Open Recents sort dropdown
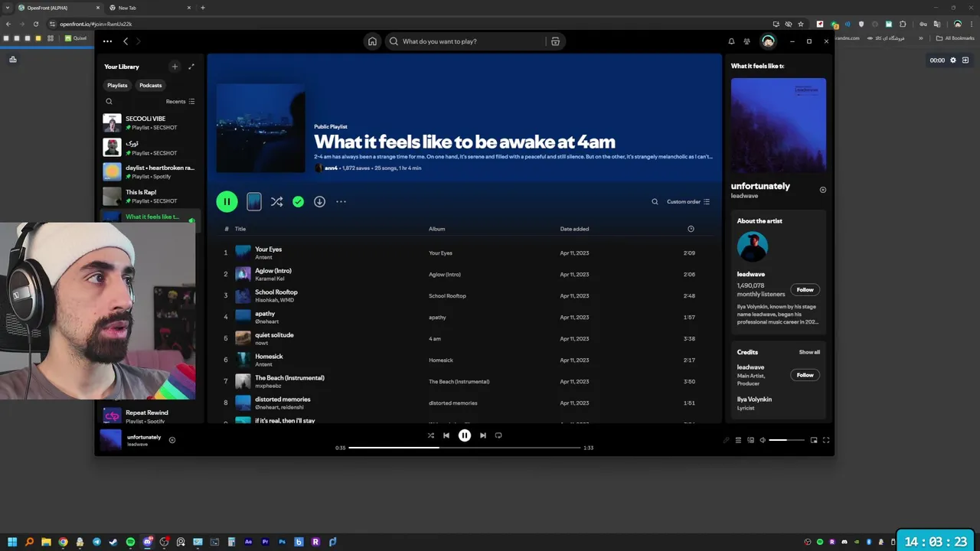Viewport: 980px width, 551px height. (x=181, y=101)
